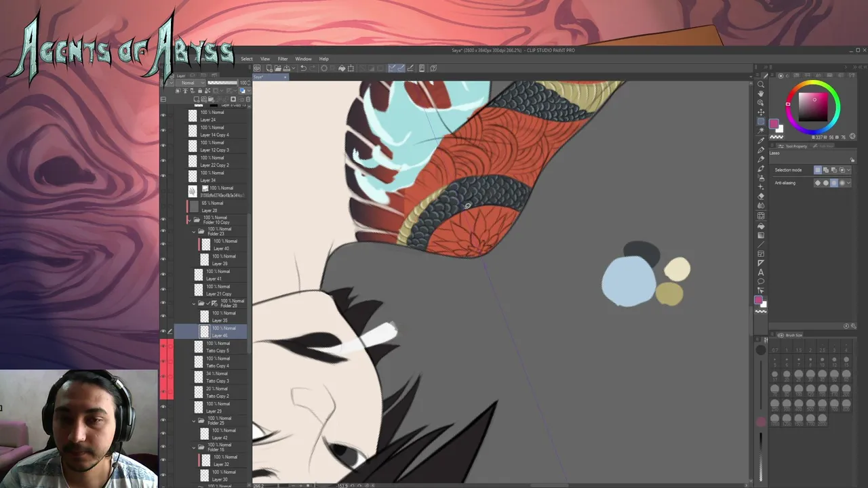Click the pink main color swatch
The image size is (868, 488).
pyautogui.click(x=774, y=123)
